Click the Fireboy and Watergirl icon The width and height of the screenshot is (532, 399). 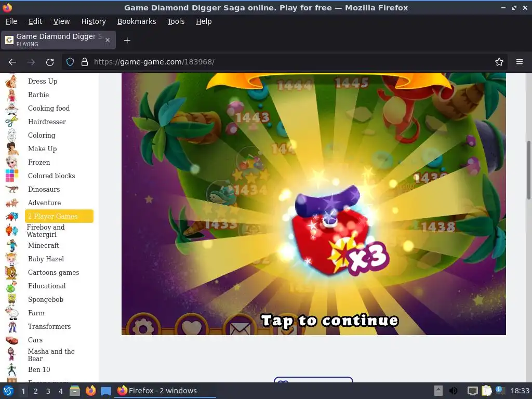point(11,231)
